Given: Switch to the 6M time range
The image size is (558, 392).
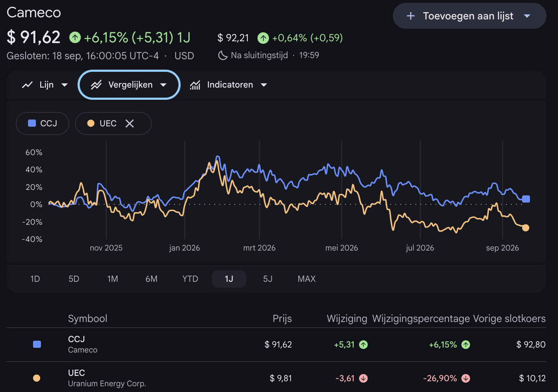Looking at the screenshot, I should tap(152, 279).
